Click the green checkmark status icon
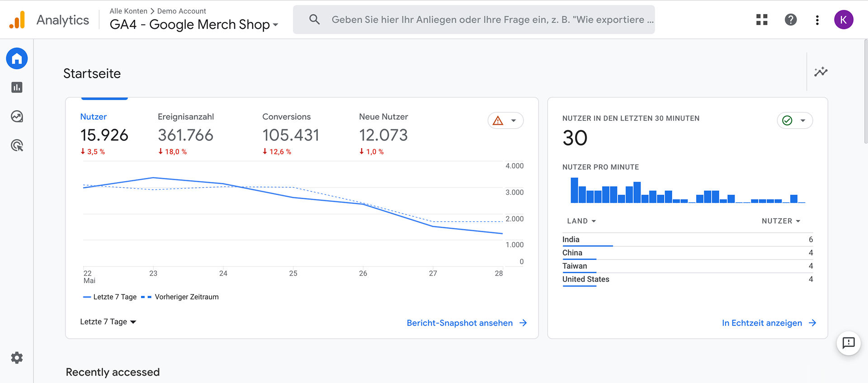The image size is (868, 383). tap(787, 121)
